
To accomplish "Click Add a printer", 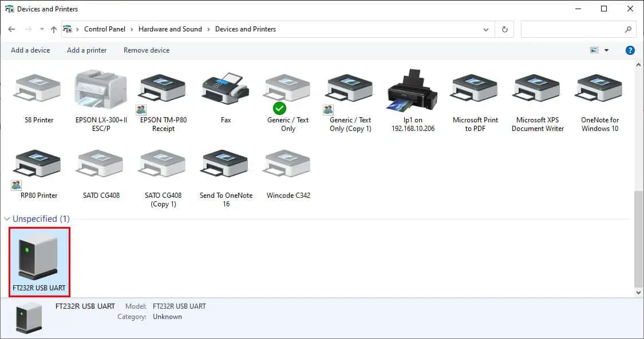I will pos(86,50).
